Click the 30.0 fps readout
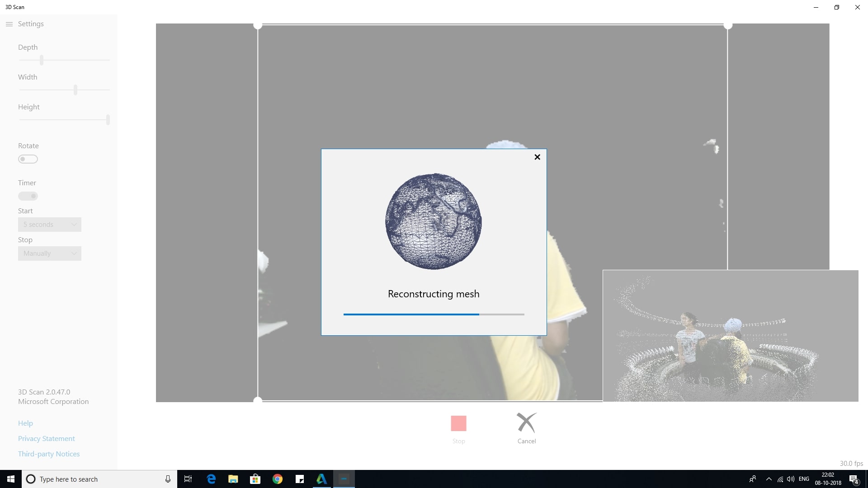 [x=851, y=464]
